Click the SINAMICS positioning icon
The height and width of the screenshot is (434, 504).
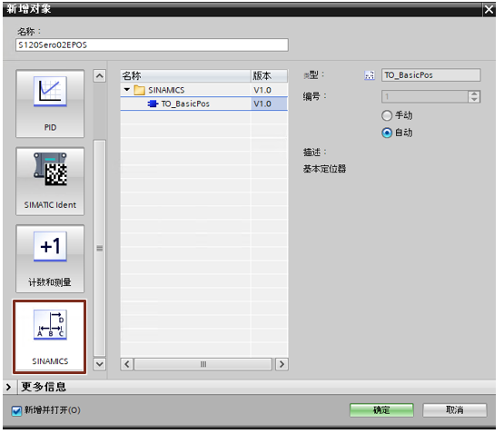[50, 325]
